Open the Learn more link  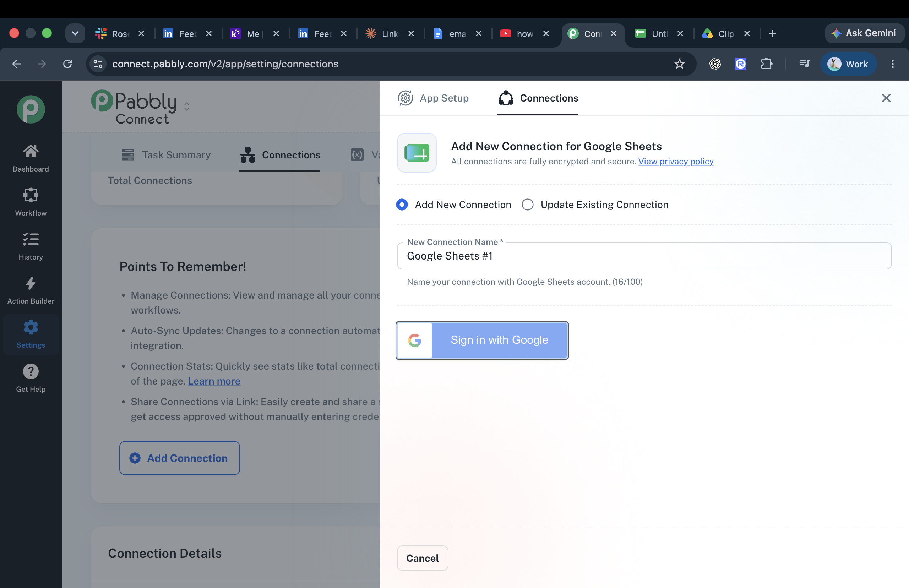(x=214, y=381)
